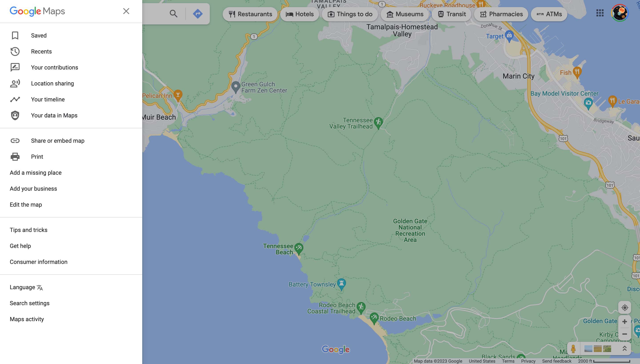Select the Street View pegman icon
The image size is (640, 364).
pos(573,348)
